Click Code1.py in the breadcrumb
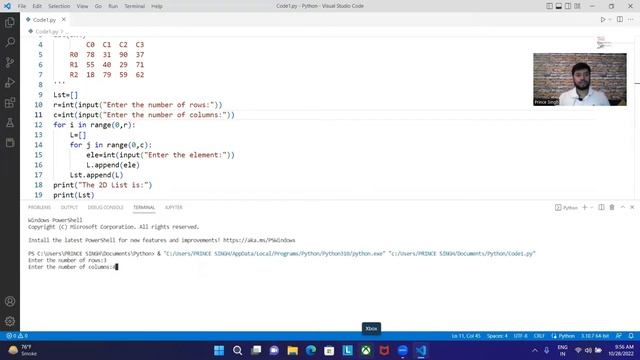Viewport: 640px width, 360px height. 47,31
